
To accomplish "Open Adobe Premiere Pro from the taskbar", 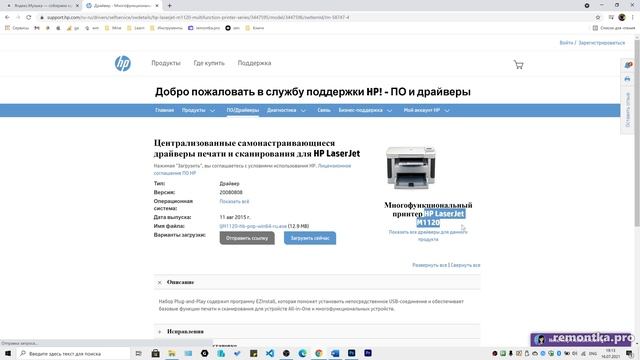I will [x=368, y=353].
